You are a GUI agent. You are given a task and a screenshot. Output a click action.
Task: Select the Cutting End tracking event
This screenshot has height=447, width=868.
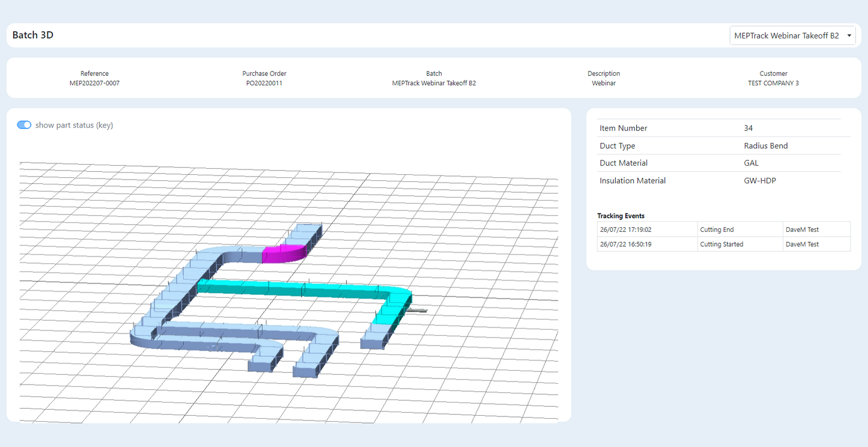(x=717, y=230)
